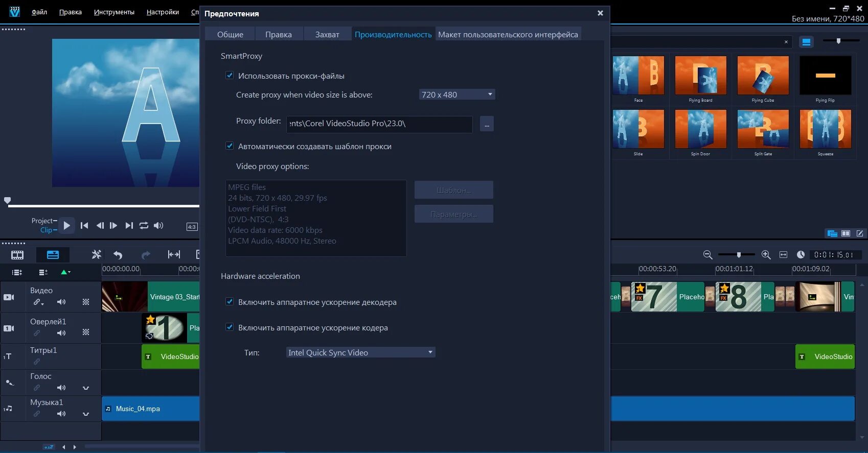Adjust library thumbnail size slider

click(838, 41)
